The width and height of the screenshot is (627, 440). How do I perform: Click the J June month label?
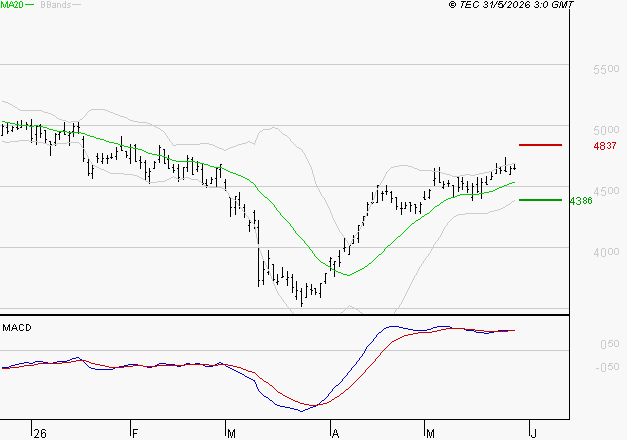pos(533,434)
